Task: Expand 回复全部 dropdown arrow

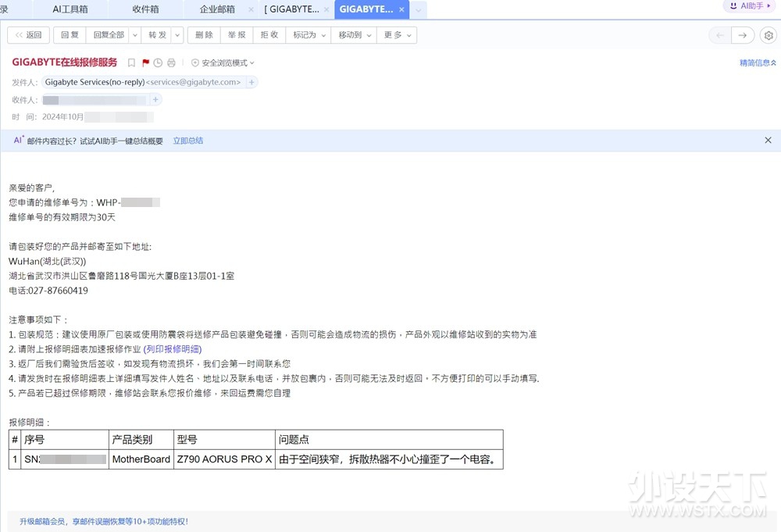Action: [x=134, y=35]
